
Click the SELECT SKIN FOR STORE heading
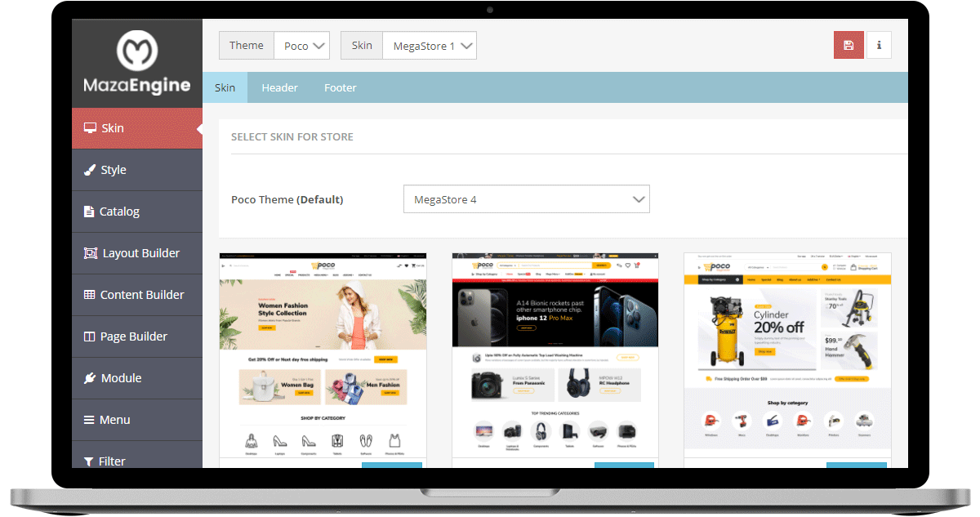point(292,136)
